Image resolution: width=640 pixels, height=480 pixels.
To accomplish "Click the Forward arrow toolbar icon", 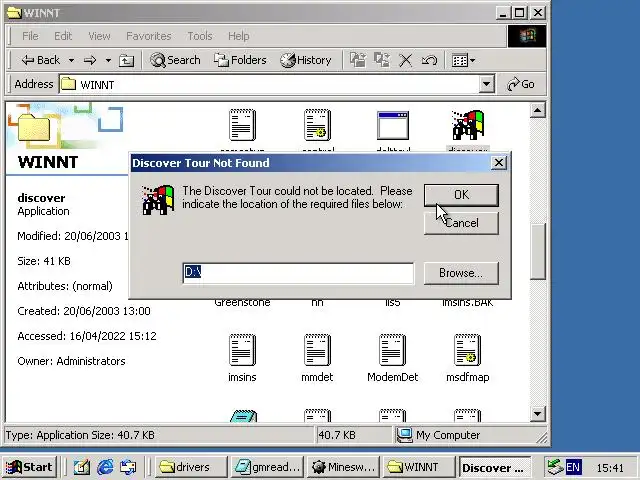I will 90,60.
